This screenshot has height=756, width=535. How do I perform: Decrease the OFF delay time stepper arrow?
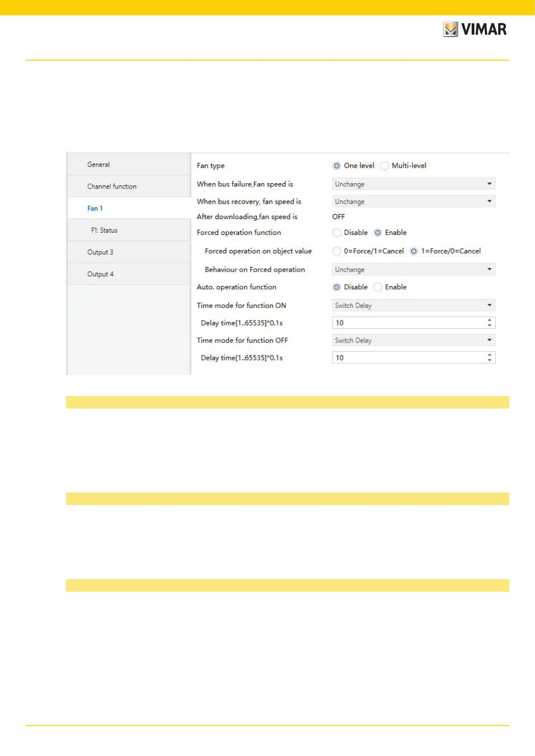click(489, 360)
